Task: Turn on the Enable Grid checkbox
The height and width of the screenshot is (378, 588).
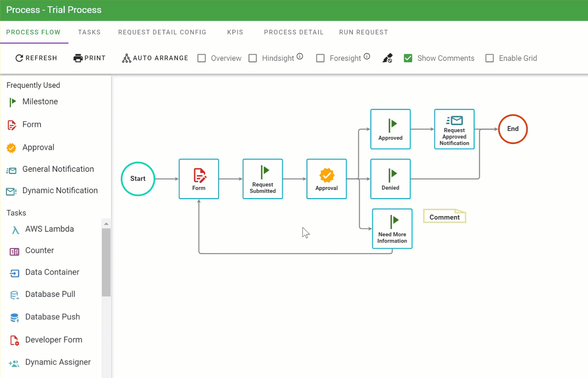Action: pos(490,58)
